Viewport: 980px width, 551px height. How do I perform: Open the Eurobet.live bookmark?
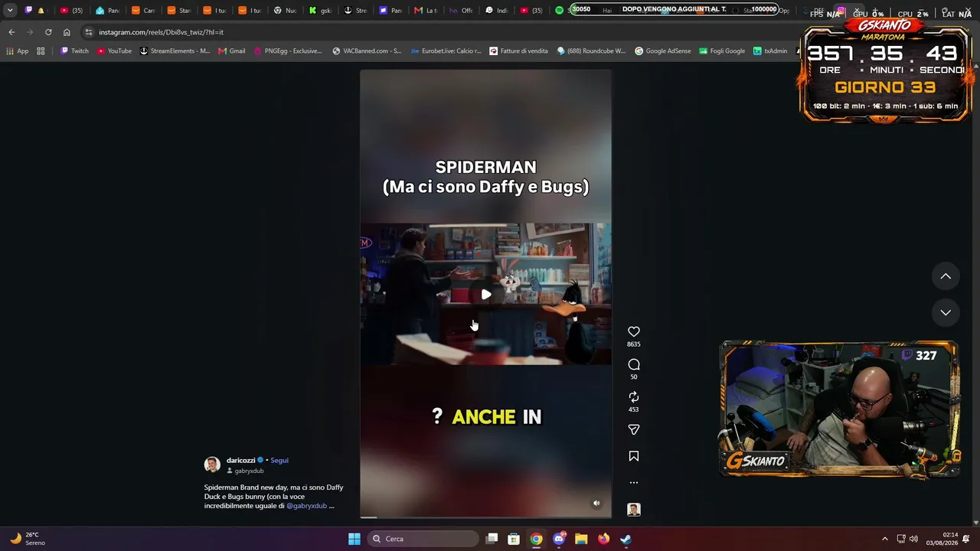click(x=446, y=51)
